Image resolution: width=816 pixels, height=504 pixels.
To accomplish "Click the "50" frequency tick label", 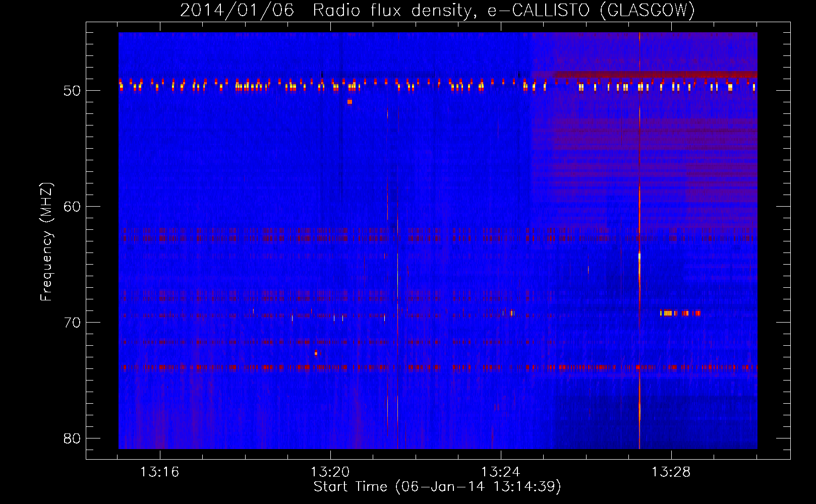I will click(72, 91).
